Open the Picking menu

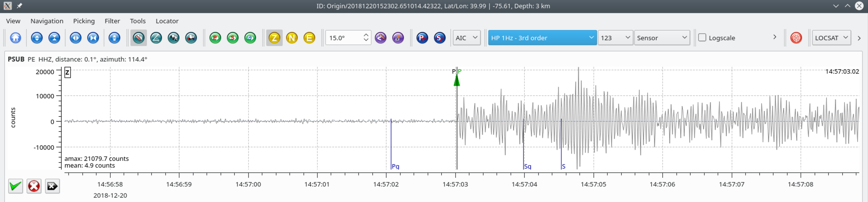(84, 21)
